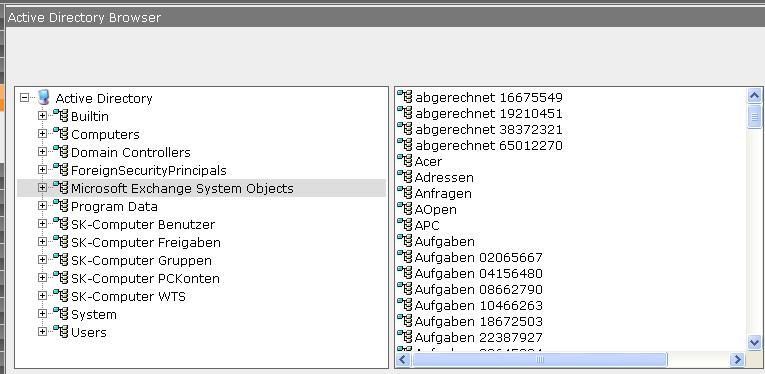Select list entry Aufgaben 04156480
Screen dimensions: 765x374
click(x=479, y=274)
